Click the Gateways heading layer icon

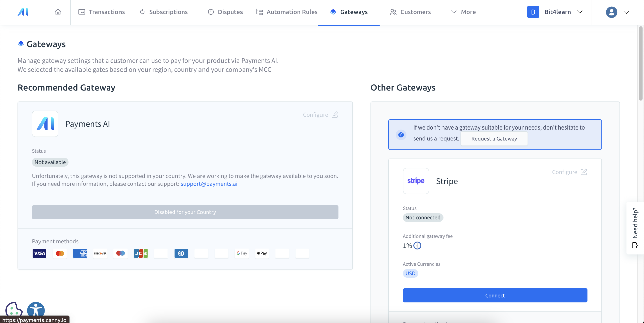[21, 44]
